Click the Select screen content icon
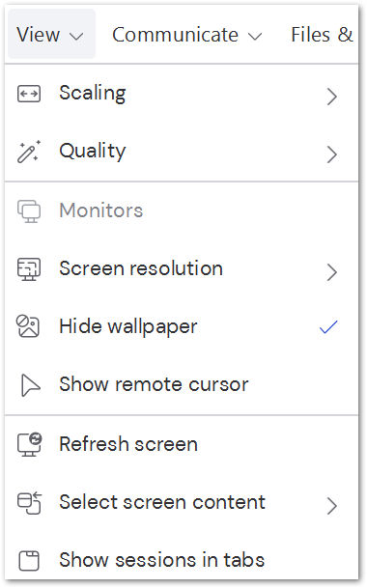Viewport: 367px width, 588px height. (30, 503)
